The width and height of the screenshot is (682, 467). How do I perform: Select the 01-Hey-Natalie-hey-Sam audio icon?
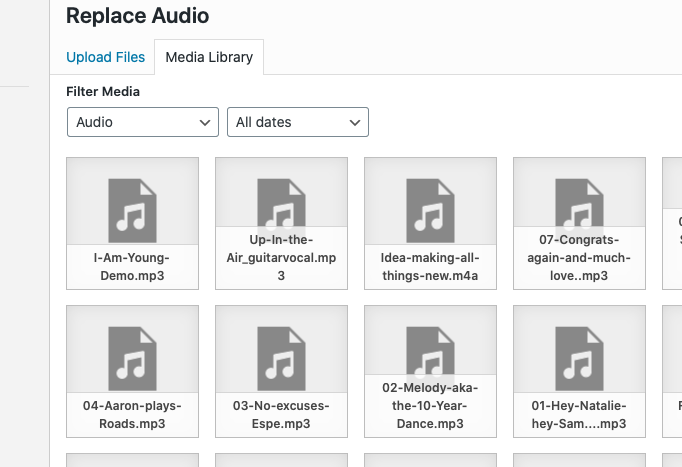[x=579, y=358]
